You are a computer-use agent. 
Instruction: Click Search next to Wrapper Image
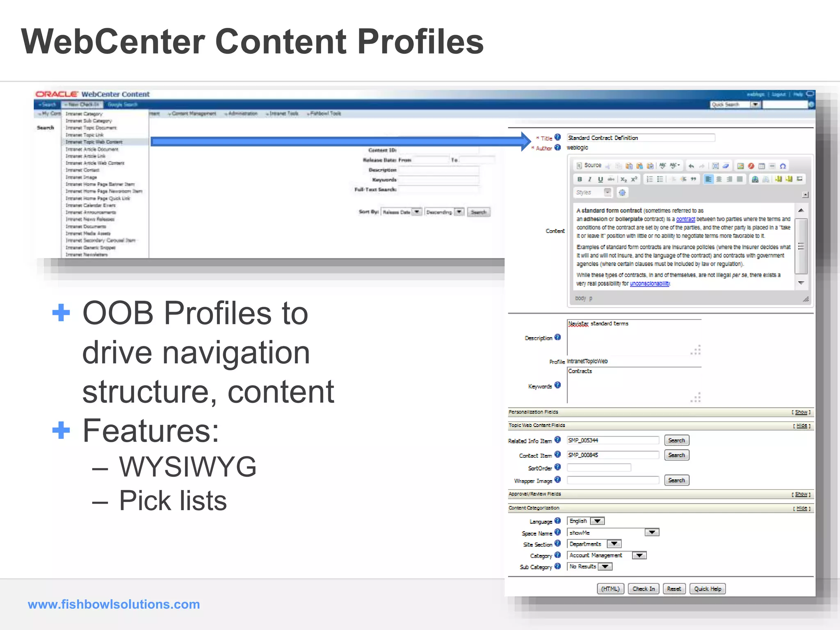click(676, 480)
